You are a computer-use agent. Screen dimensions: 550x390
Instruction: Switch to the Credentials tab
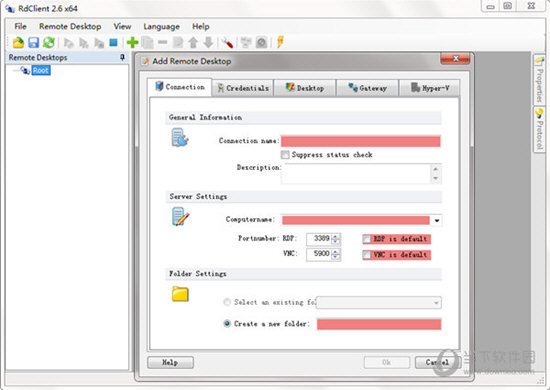pos(243,88)
